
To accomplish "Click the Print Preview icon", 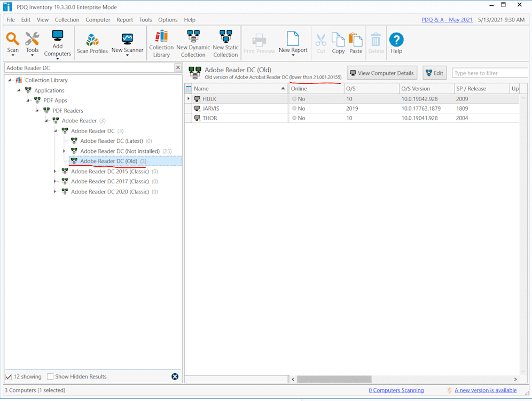I will (x=259, y=40).
